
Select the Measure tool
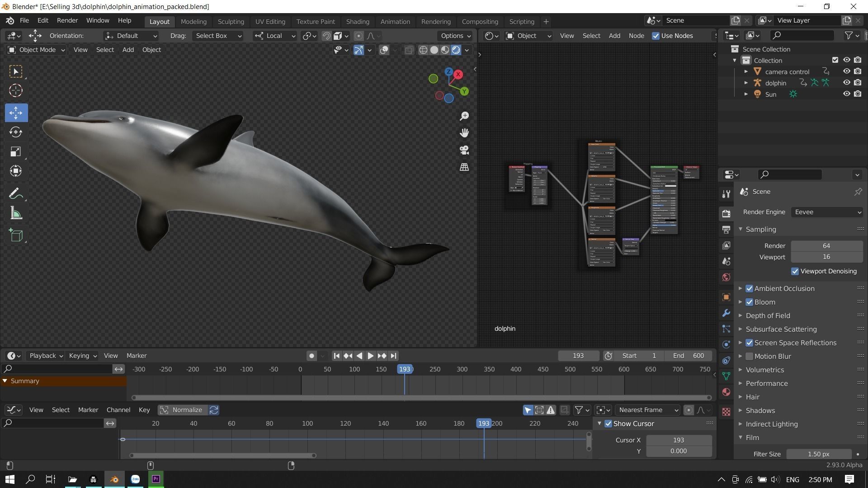16,213
